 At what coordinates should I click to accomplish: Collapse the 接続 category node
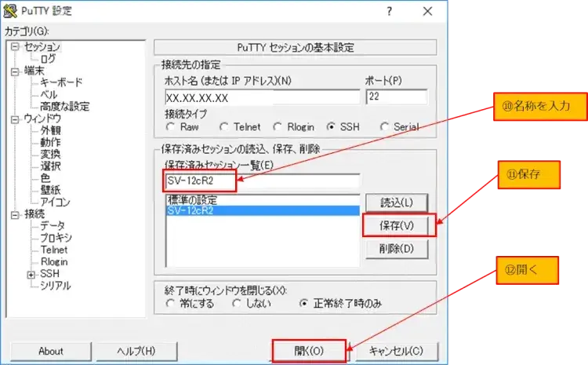(13, 214)
